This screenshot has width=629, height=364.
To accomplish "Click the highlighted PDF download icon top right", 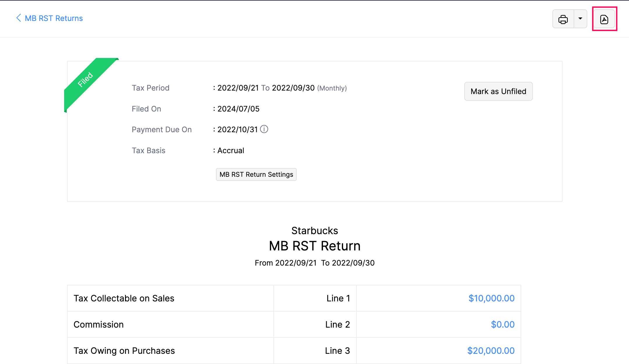I will click(604, 19).
